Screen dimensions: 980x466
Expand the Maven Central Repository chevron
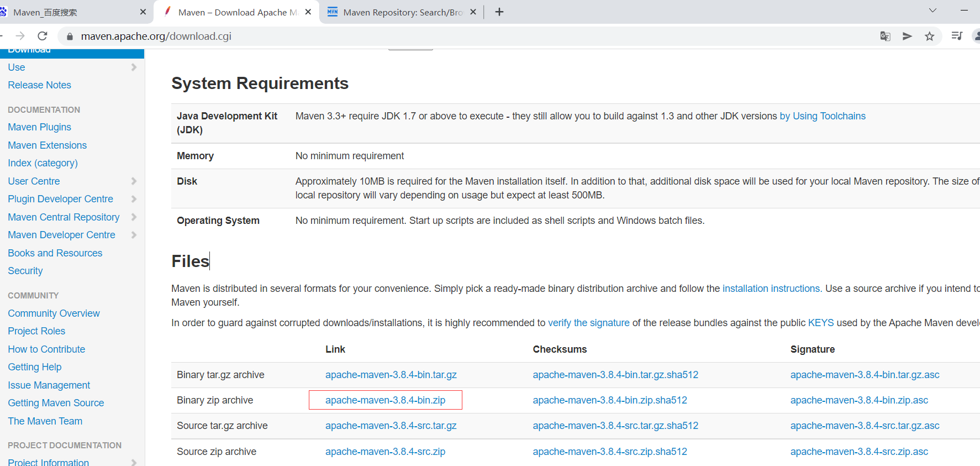tap(134, 217)
